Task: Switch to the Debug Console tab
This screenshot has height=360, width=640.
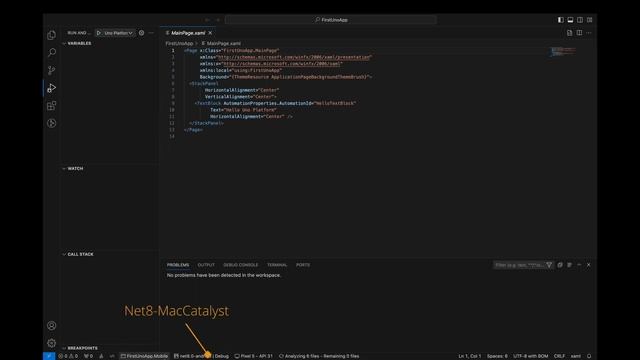Action: [x=240, y=265]
